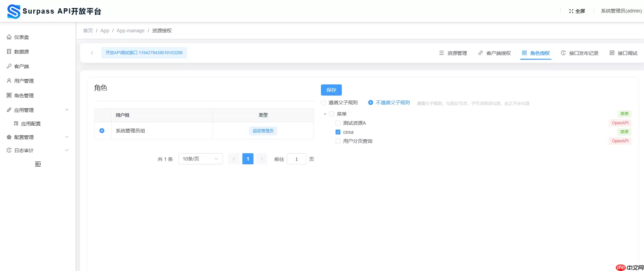Viewport: 644px width, 271px height.
Task: Select the 系统管理员组 row radio button
Action: pyautogui.click(x=102, y=131)
